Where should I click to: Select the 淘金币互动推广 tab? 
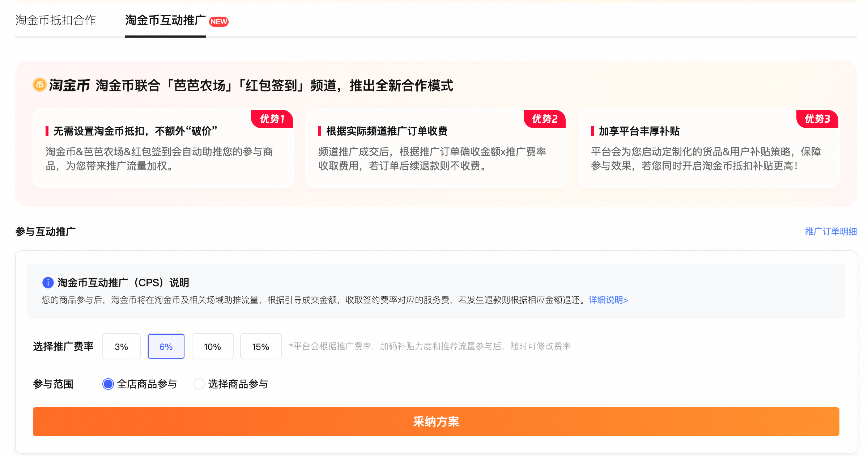click(165, 20)
